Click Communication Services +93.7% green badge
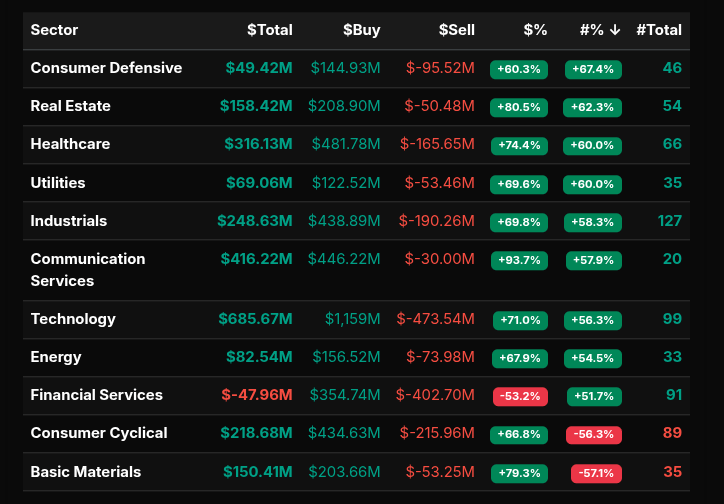This screenshot has height=504, width=724. click(x=519, y=260)
